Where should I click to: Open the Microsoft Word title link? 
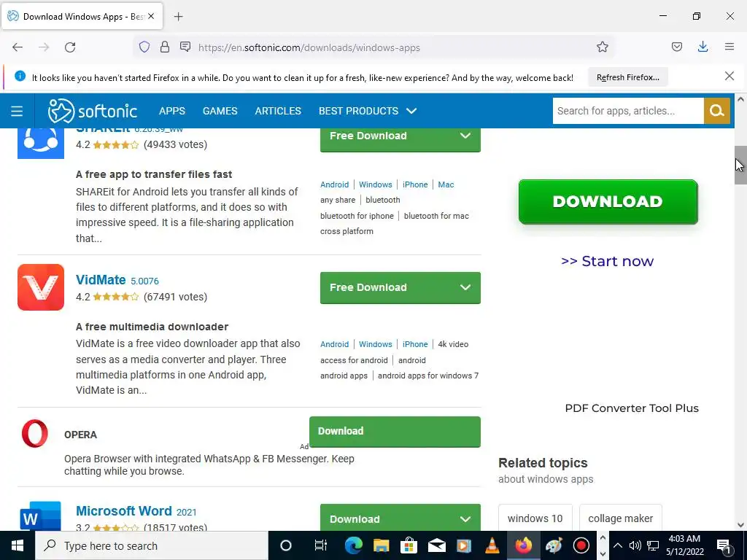124,510
